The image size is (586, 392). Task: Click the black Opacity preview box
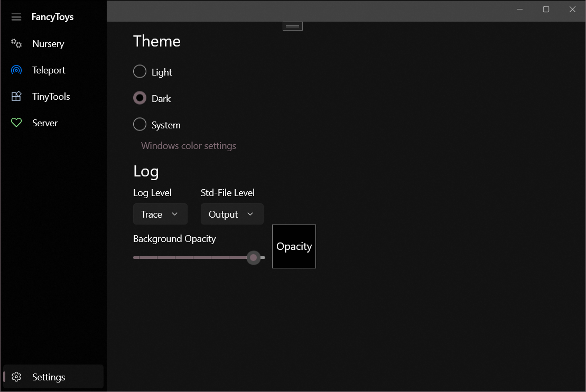coord(294,246)
